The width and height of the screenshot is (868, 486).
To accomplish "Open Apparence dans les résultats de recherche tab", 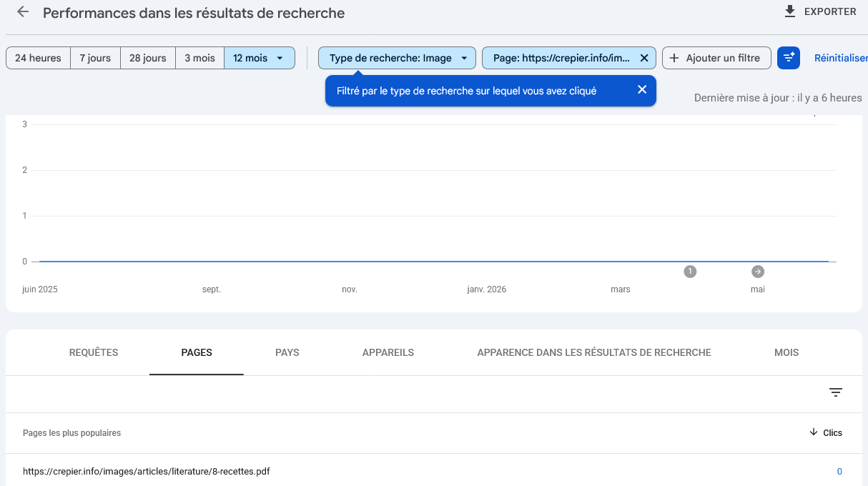I will click(x=594, y=352).
